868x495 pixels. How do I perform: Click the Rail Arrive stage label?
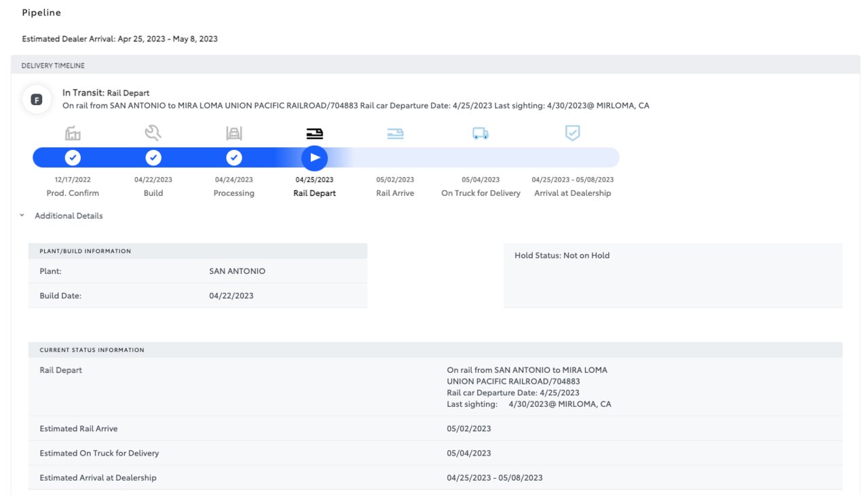coord(395,193)
